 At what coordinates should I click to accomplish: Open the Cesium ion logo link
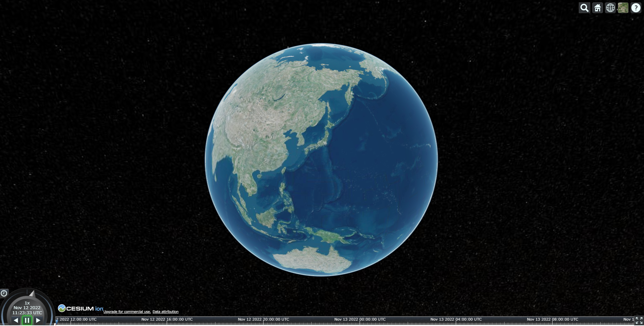click(x=81, y=308)
